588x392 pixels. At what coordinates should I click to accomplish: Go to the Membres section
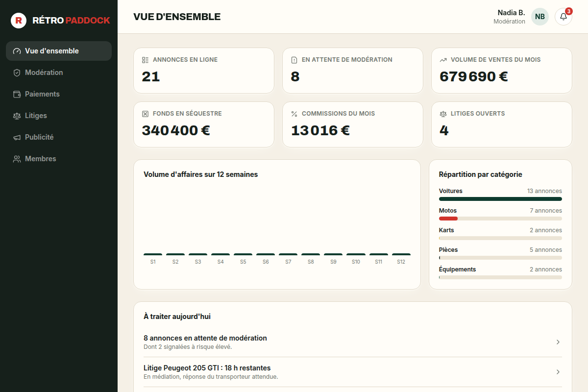[x=59, y=159]
